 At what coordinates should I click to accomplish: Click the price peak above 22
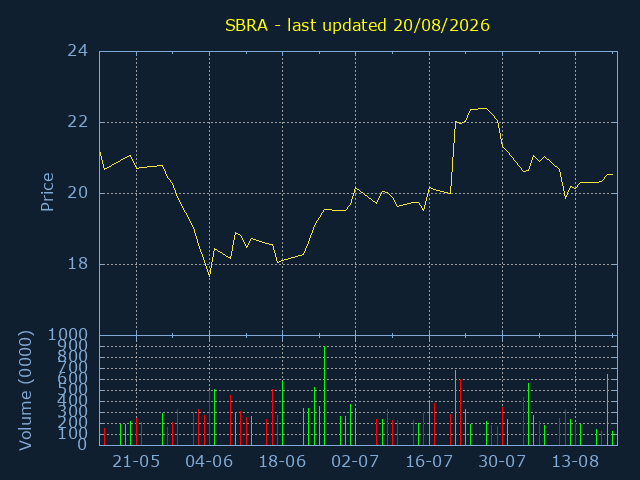484,108
